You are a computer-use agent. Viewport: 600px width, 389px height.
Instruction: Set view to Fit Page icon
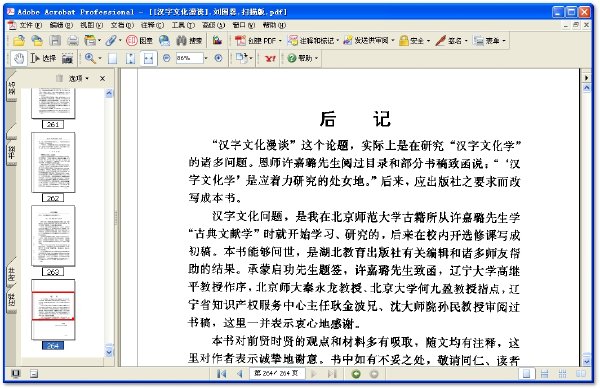point(130,58)
